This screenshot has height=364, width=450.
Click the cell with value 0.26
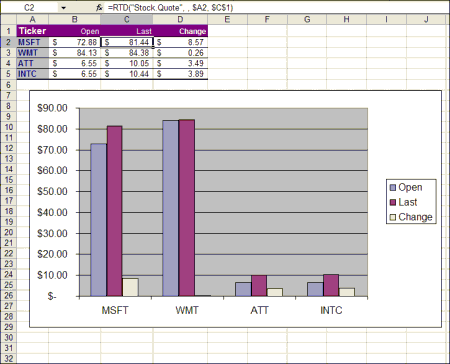point(180,53)
